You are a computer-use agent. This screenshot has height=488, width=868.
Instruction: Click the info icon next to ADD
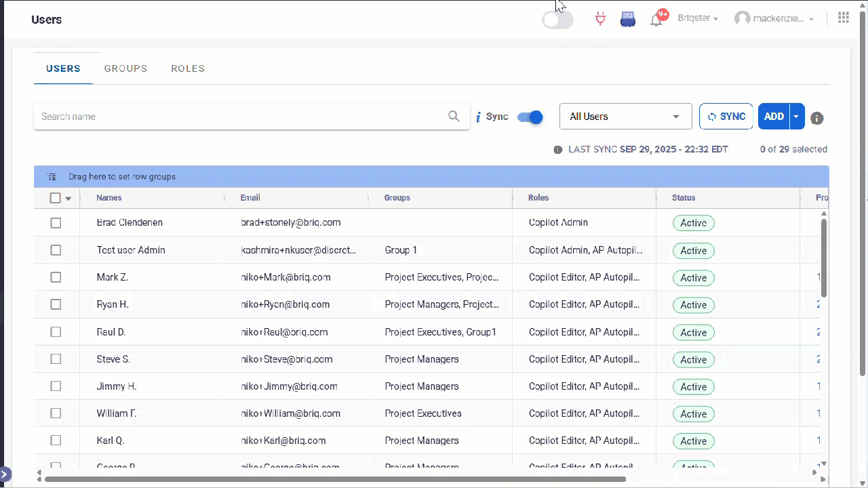817,118
